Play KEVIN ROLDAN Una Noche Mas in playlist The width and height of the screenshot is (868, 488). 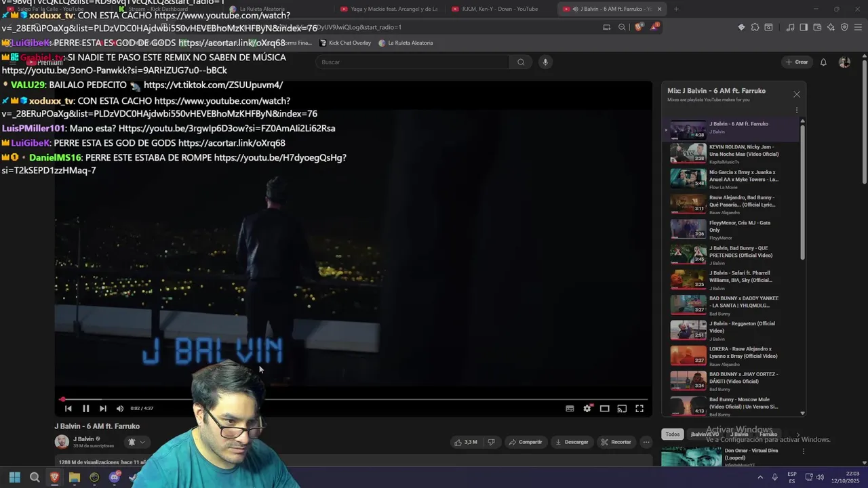tap(732, 154)
